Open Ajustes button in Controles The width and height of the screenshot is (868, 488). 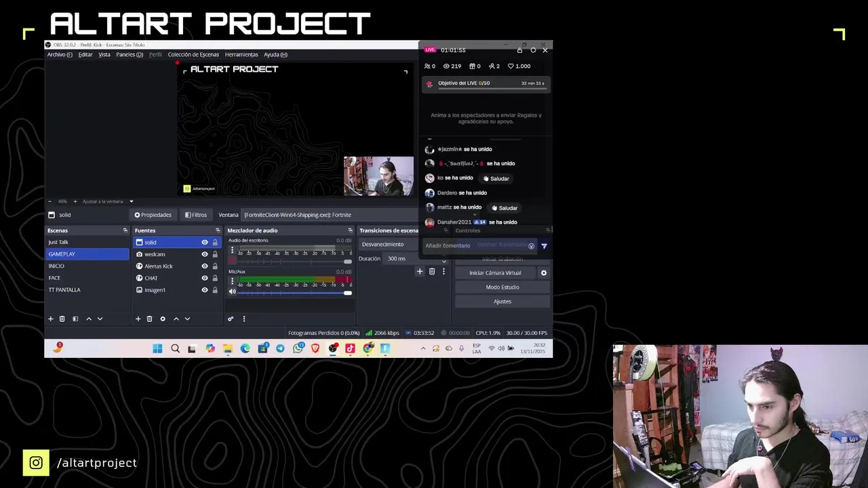click(x=502, y=301)
